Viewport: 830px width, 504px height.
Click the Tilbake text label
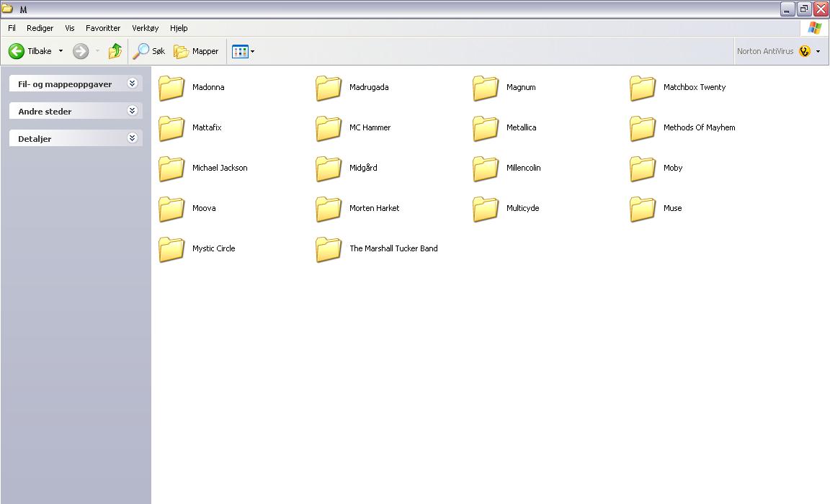(40, 51)
